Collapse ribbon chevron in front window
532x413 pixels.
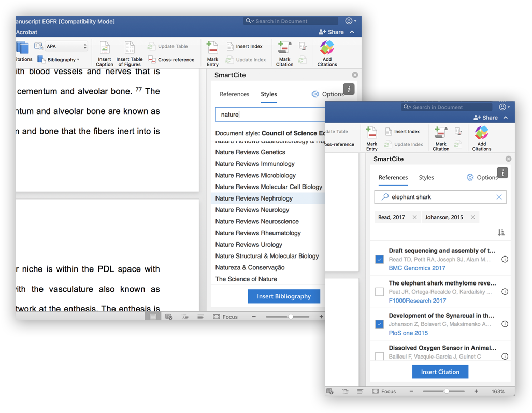[506, 118]
